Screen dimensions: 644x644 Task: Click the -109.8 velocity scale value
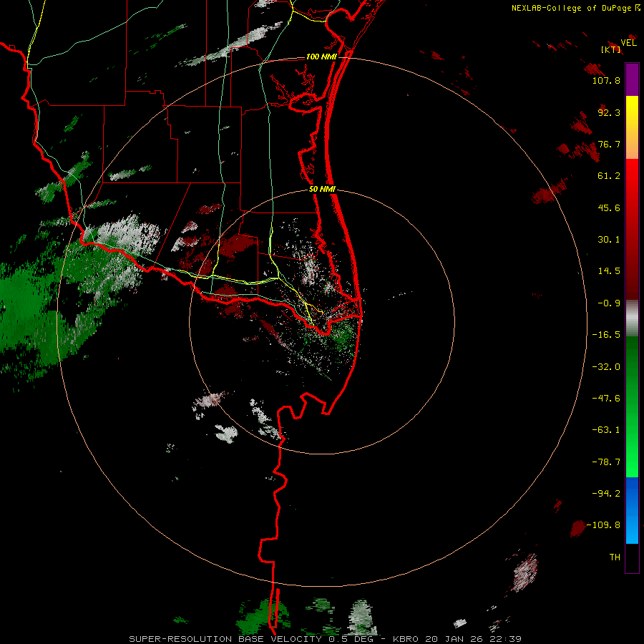604,525
